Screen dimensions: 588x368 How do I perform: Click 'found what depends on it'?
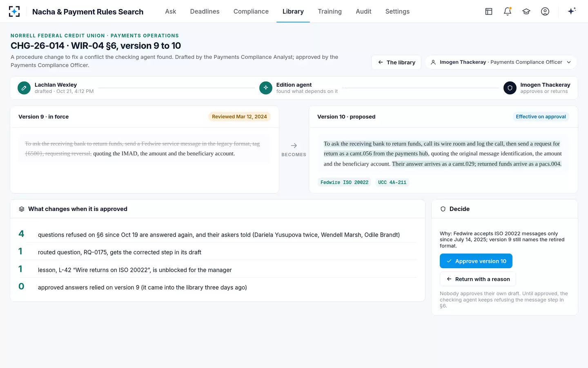(x=307, y=91)
